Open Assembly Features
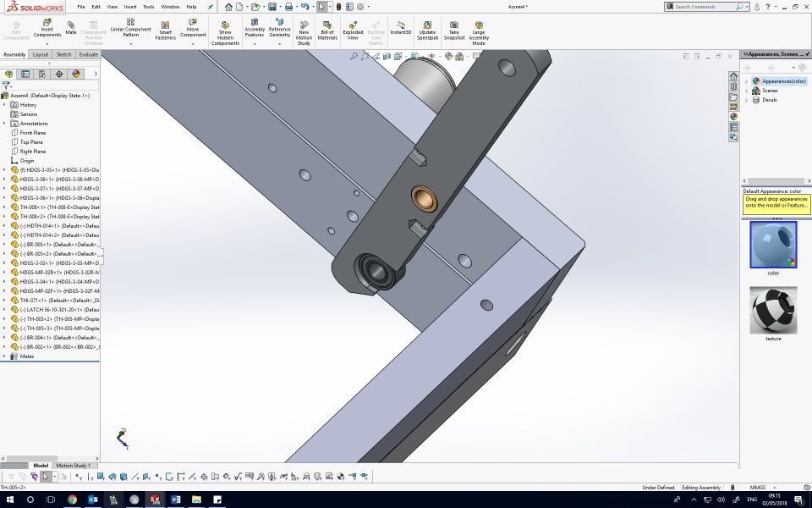 coord(255,29)
